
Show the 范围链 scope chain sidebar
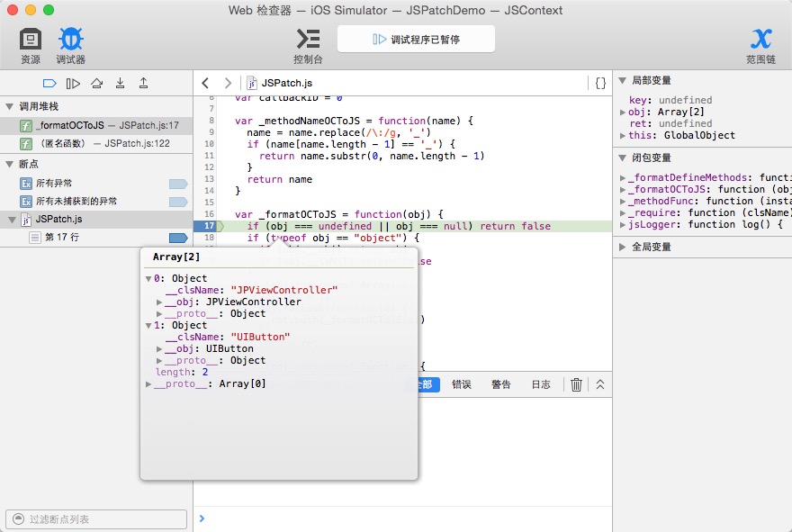(x=760, y=45)
